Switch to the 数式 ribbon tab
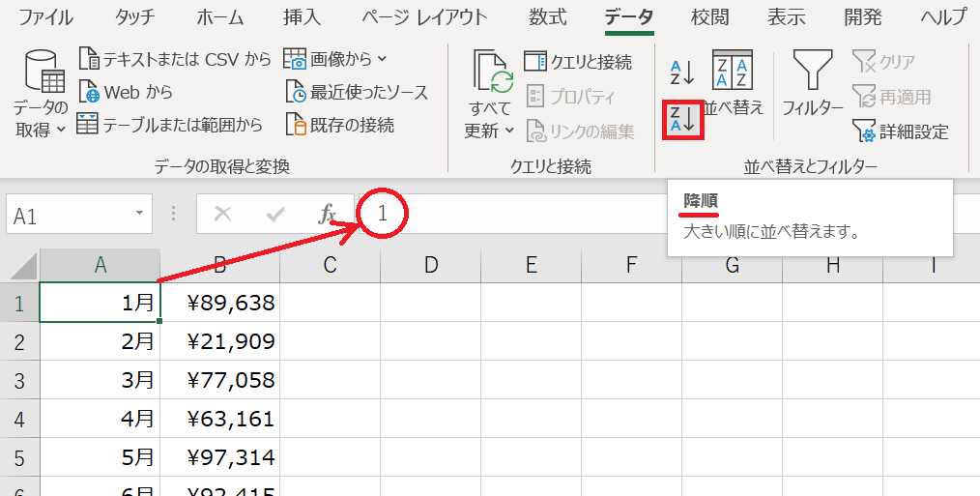The width and height of the screenshot is (980, 496). [548, 16]
